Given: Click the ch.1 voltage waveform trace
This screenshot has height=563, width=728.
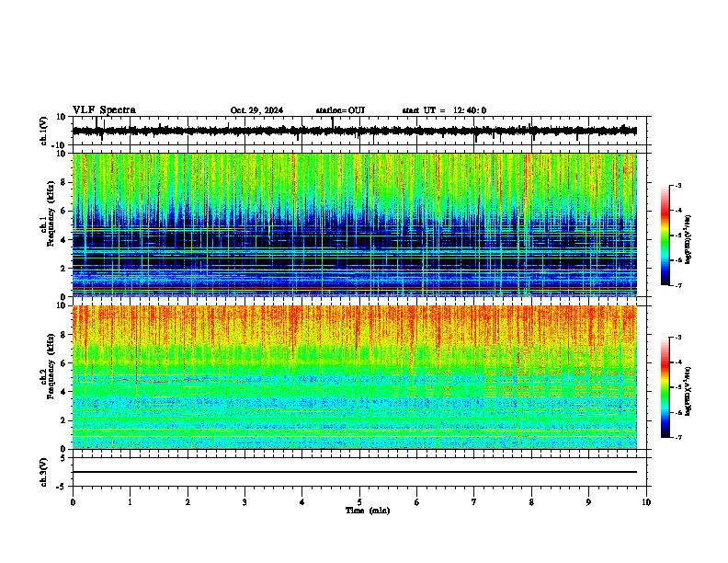Looking at the screenshot, I should (354, 131).
